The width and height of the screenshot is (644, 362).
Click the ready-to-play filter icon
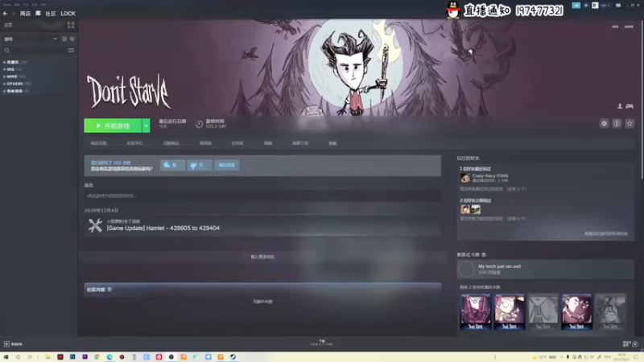(72, 39)
